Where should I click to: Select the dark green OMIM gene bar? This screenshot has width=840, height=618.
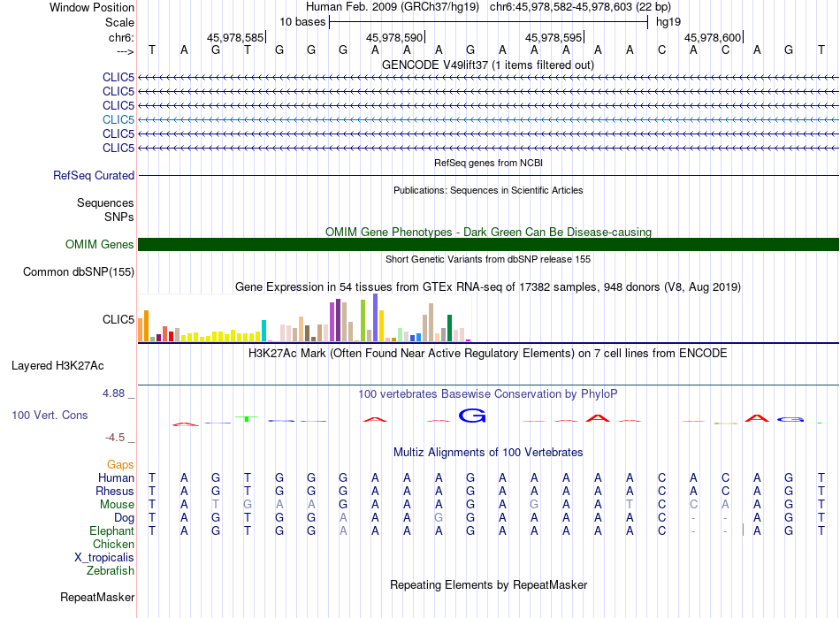[x=488, y=245]
